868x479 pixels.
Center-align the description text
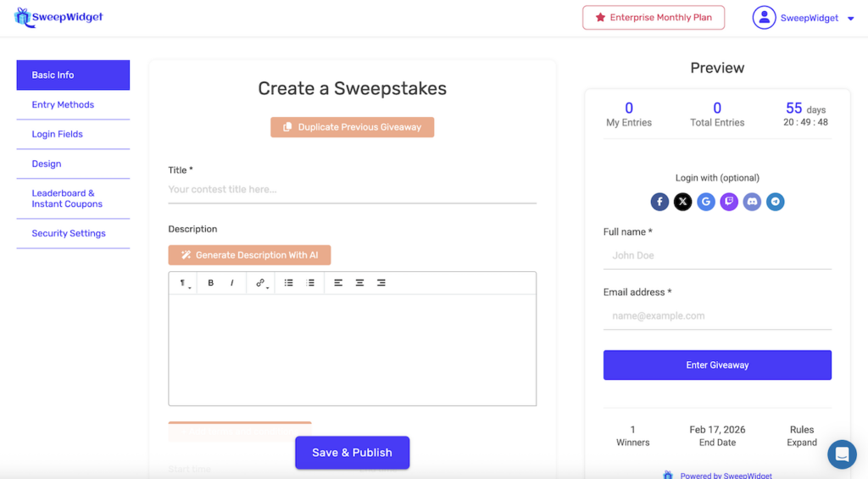tap(359, 283)
